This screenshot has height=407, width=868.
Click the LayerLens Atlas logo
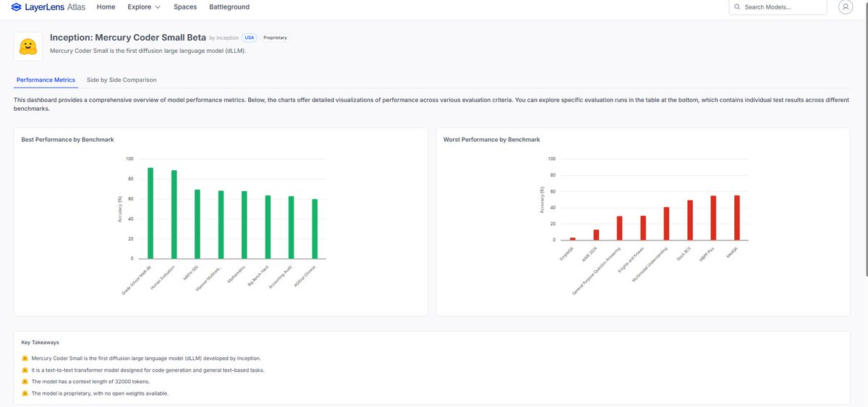[x=49, y=7]
